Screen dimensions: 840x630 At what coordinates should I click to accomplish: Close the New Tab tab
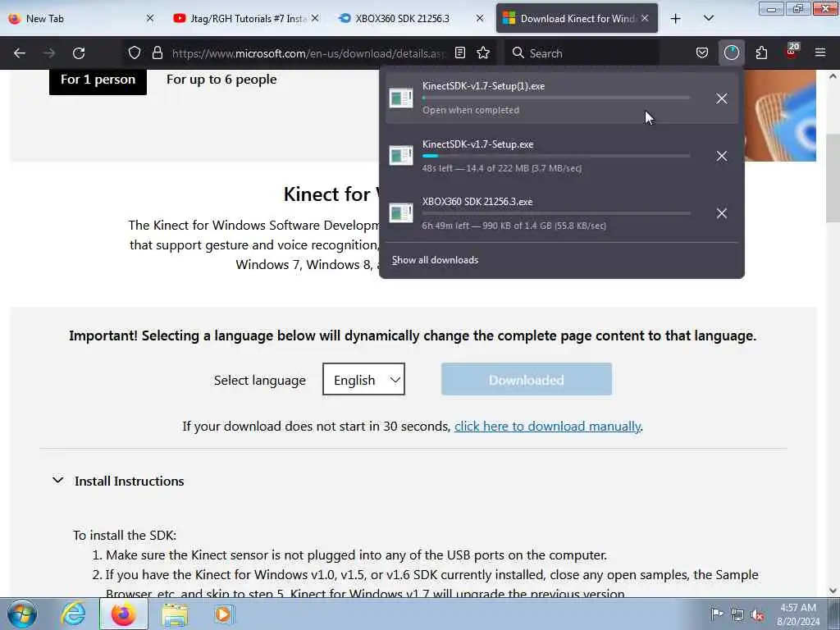click(x=150, y=18)
